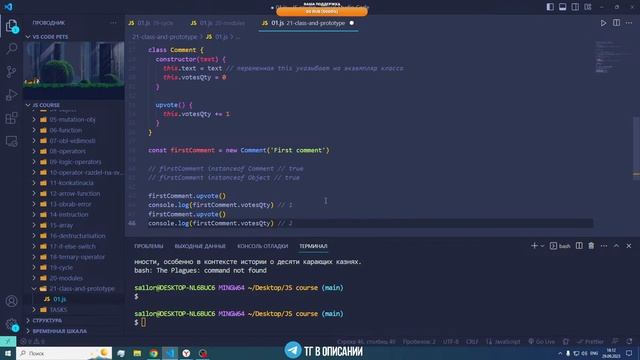Click the CRLF line ending indicator
Viewport: 640px width, 360px height.
coord(472,341)
